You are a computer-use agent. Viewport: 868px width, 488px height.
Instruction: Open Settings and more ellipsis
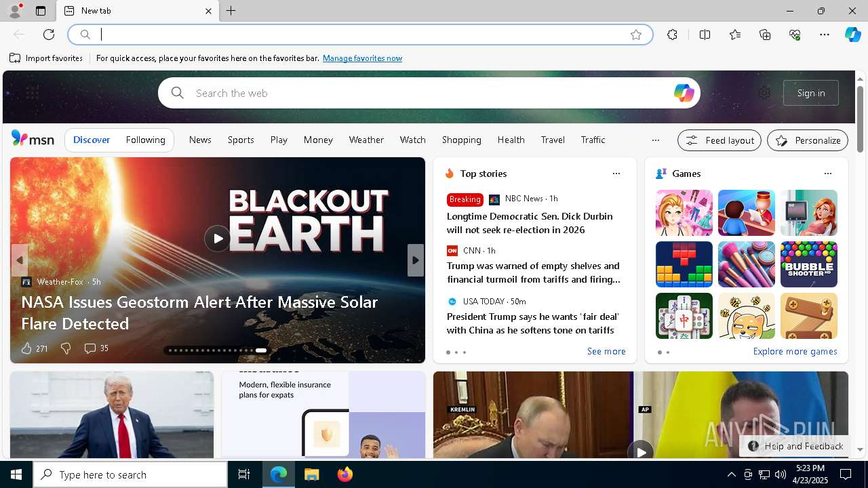(x=825, y=35)
